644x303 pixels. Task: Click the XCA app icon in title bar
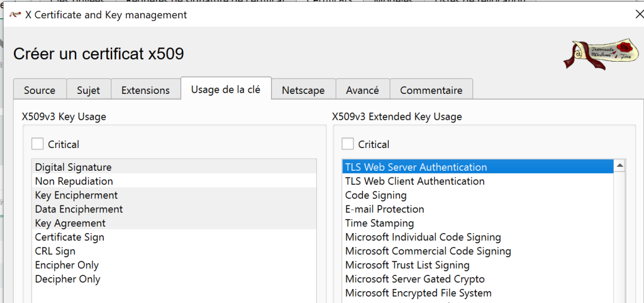(x=15, y=14)
